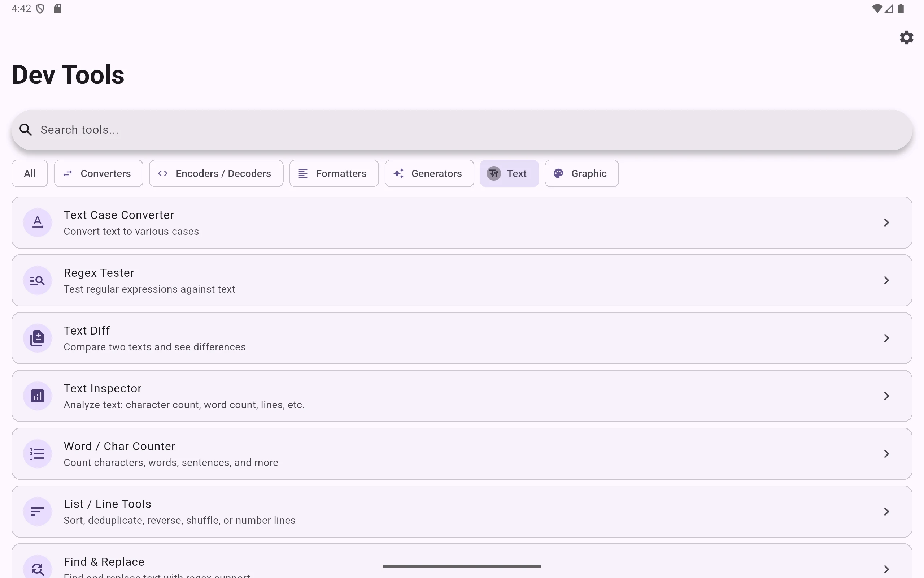The height and width of the screenshot is (578, 924).
Task: Tap the bottom navigation gesture handle
Action: coord(462,566)
